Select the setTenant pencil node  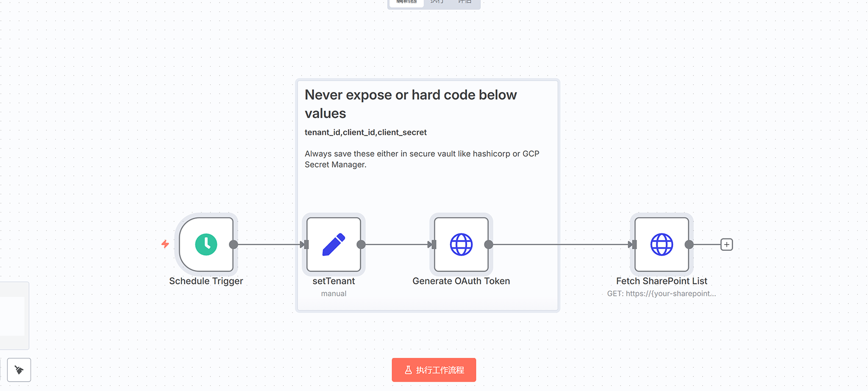334,244
